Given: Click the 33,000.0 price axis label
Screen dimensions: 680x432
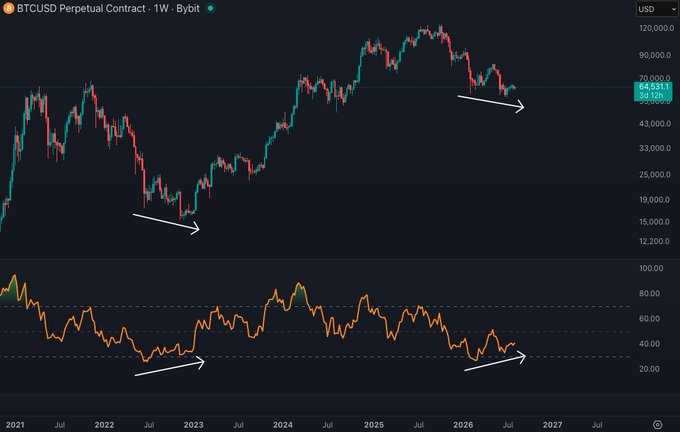Looking at the screenshot, I should (655, 148).
